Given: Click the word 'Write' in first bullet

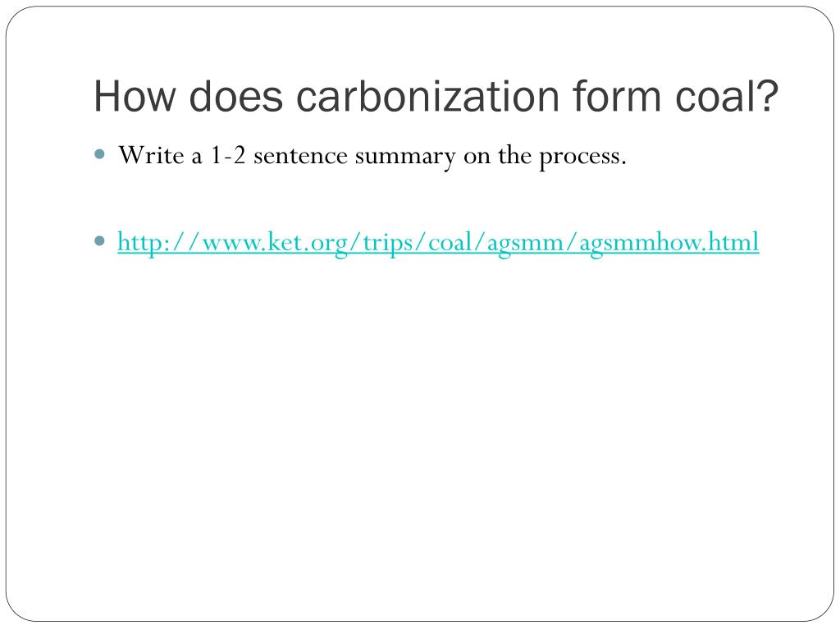Looking at the screenshot, I should pos(152,155).
